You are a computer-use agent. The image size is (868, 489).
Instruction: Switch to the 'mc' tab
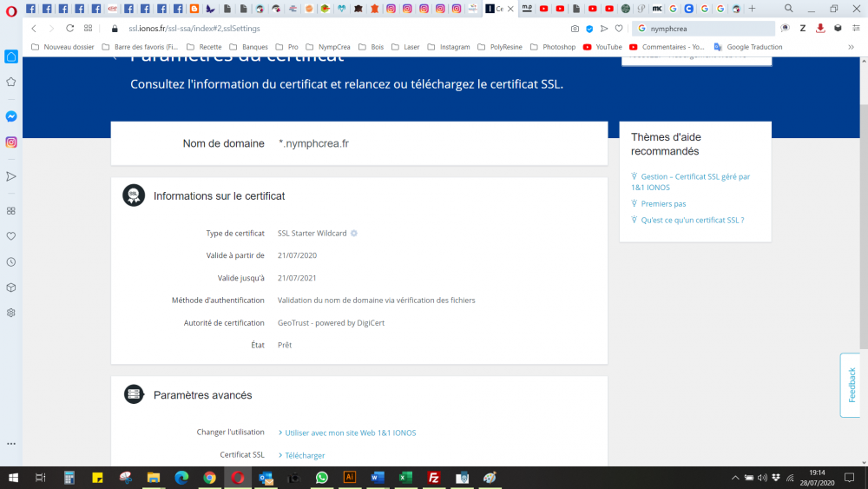pyautogui.click(x=657, y=9)
